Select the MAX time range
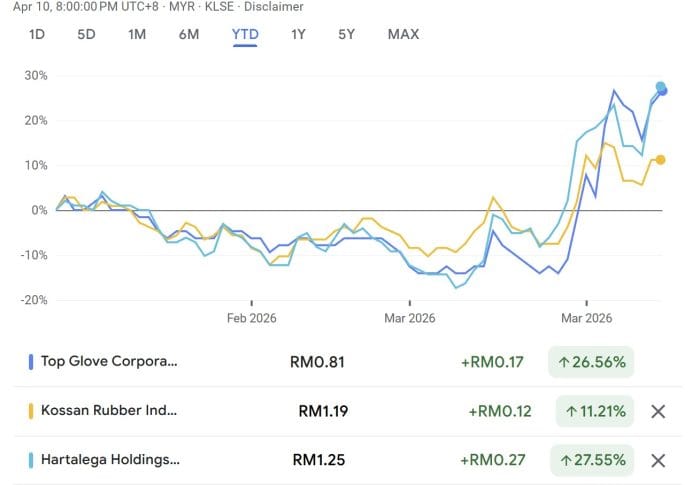700x485 pixels. (x=403, y=34)
